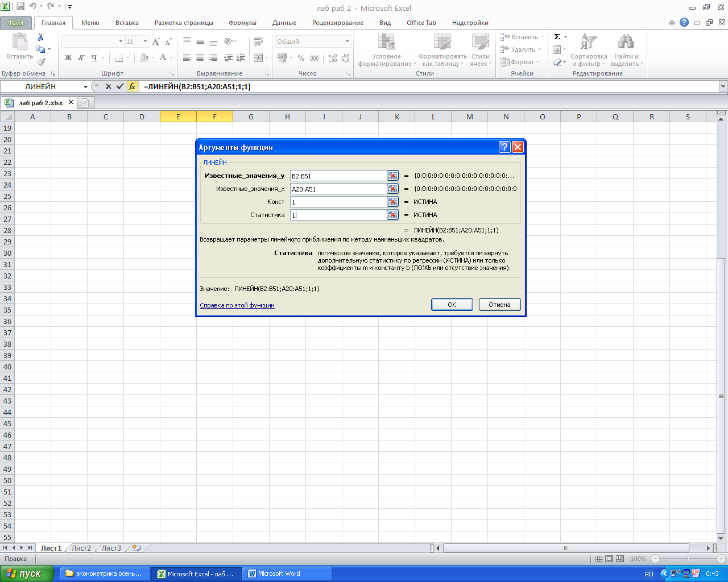Cancel formula entry with the X icon
The height and width of the screenshot is (582, 728).
[x=108, y=86]
